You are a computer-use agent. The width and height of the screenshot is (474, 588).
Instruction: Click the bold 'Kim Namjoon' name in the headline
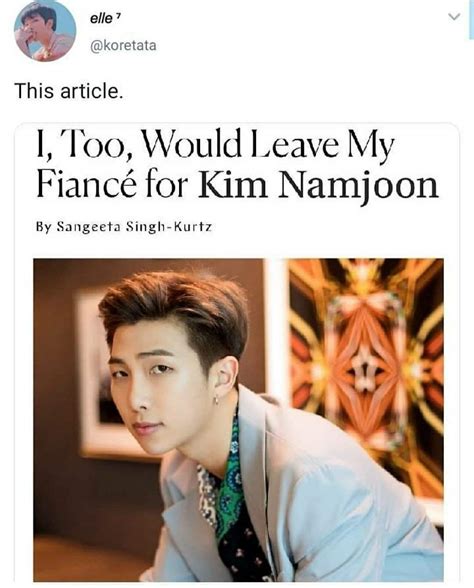click(318, 184)
